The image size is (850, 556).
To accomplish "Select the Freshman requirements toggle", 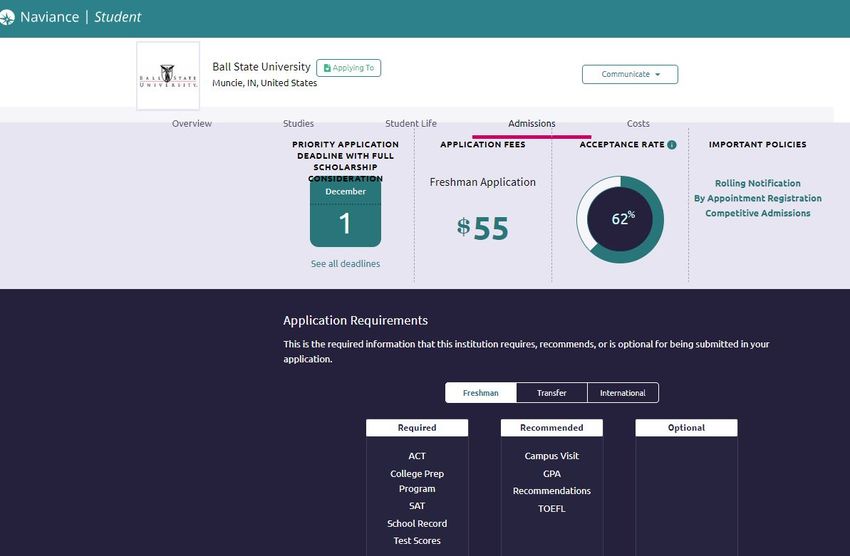I will pos(481,393).
